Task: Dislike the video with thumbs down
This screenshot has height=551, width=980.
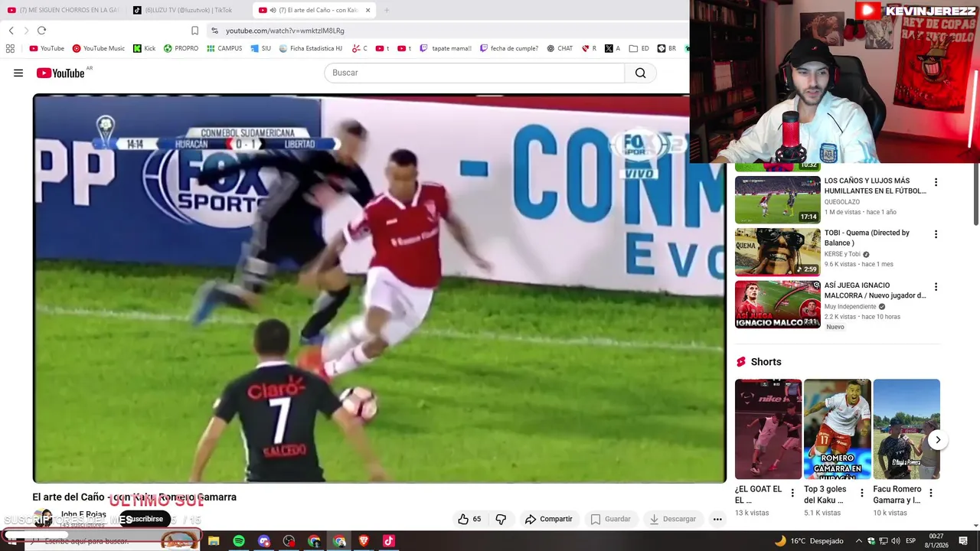Action: point(501,519)
